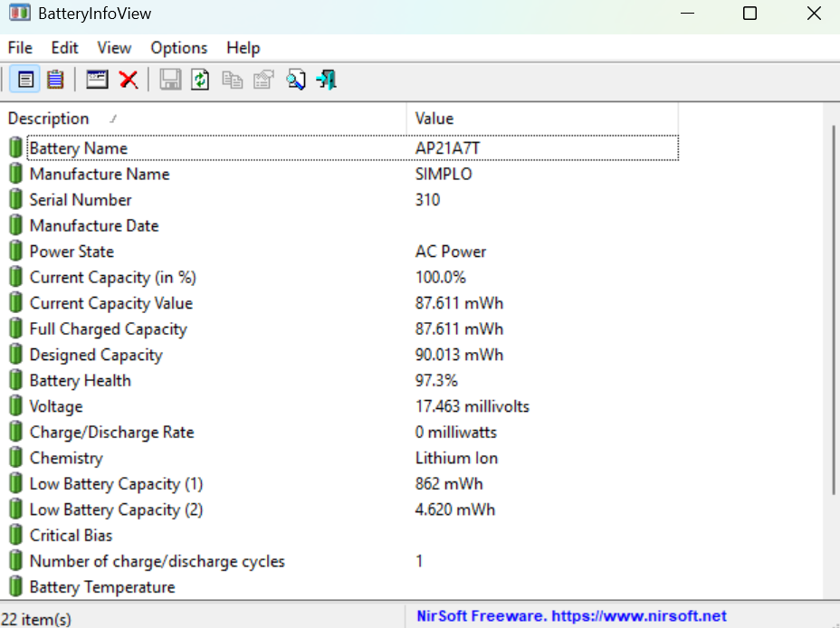Click battery icon beside Designed Capacity
The height and width of the screenshot is (628, 840).
pos(15,355)
